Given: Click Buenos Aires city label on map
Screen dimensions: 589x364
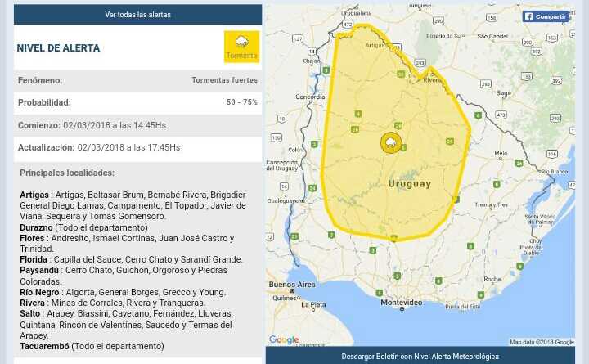Looking at the screenshot, I should click(292, 283).
